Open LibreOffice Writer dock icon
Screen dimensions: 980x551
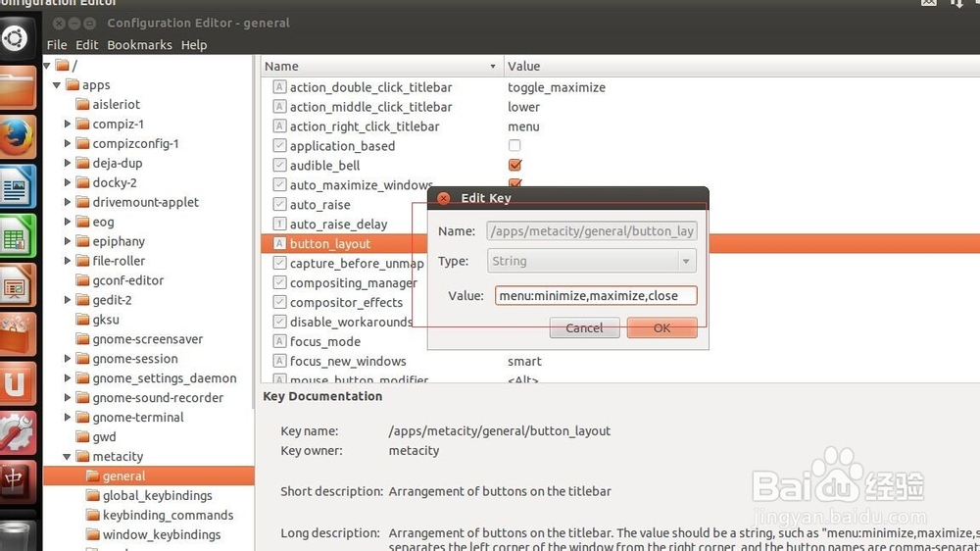pos(17,186)
